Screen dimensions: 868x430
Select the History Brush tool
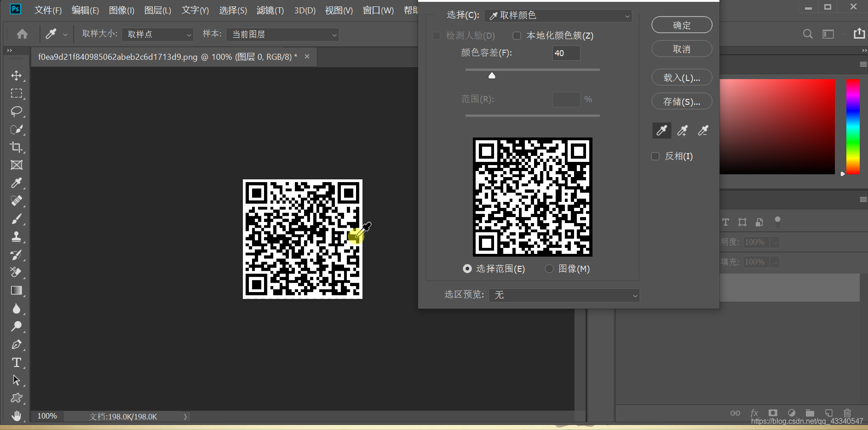17,255
